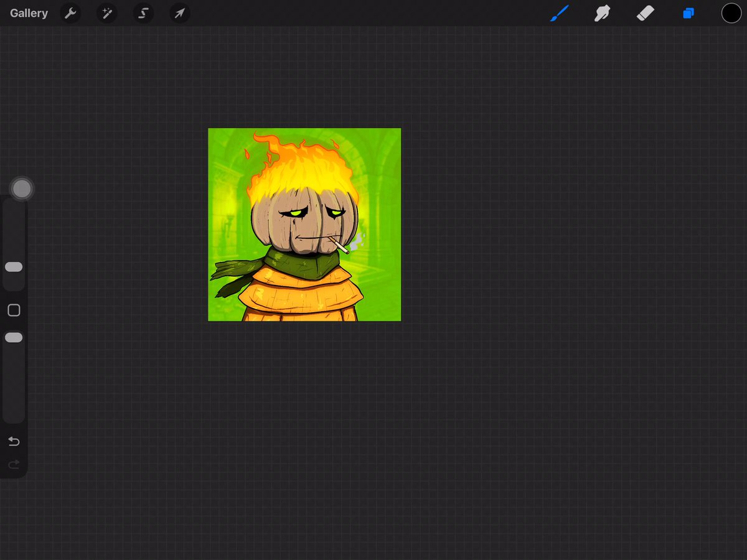The width and height of the screenshot is (747, 560).
Task: Open the Layers panel
Action: pyautogui.click(x=688, y=13)
